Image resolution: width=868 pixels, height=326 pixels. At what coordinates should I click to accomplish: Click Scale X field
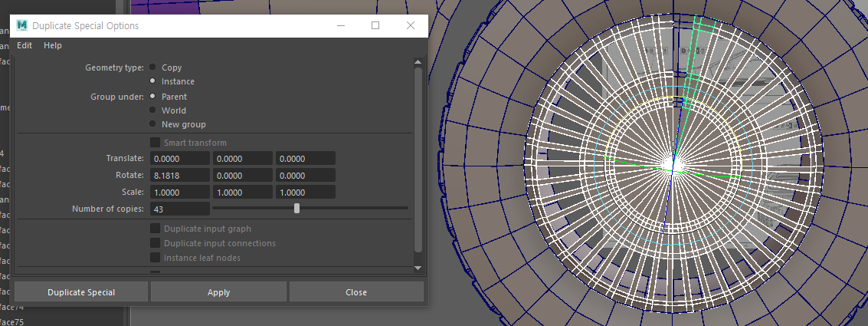[x=180, y=192]
